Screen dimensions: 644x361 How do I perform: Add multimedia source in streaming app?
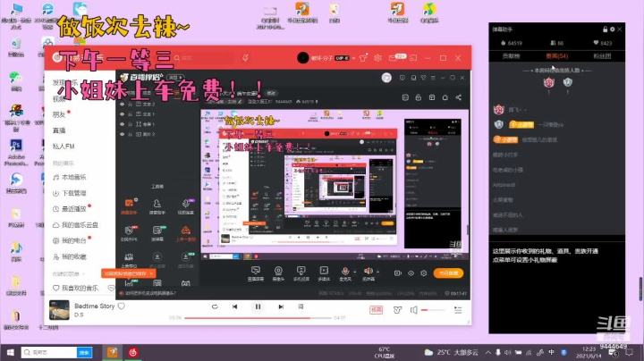(x=324, y=273)
